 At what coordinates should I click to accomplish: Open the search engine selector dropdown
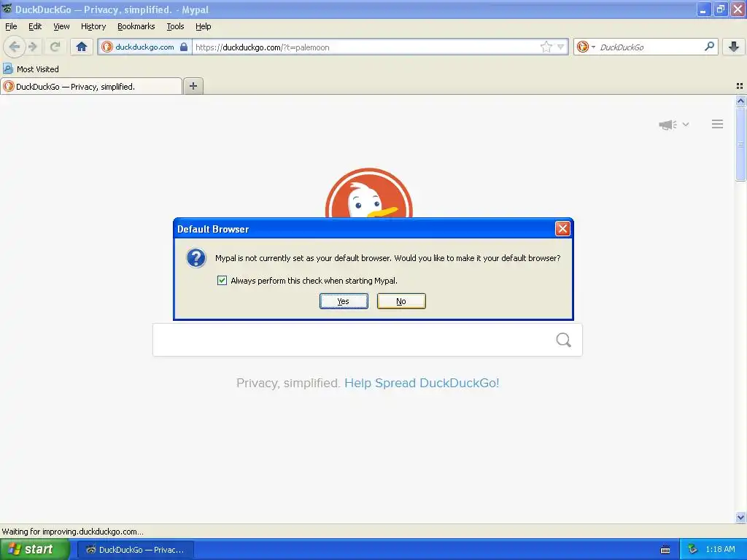pos(586,47)
